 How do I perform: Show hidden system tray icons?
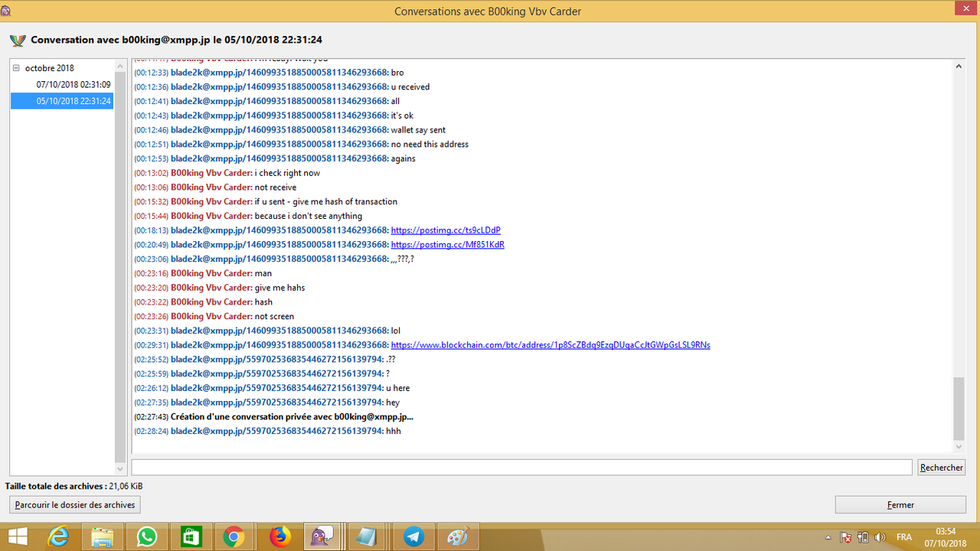pos(828,537)
